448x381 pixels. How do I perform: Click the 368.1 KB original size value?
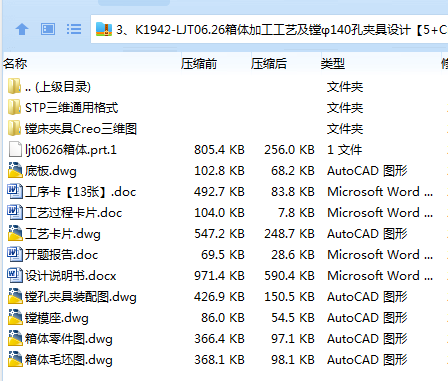pos(219,360)
